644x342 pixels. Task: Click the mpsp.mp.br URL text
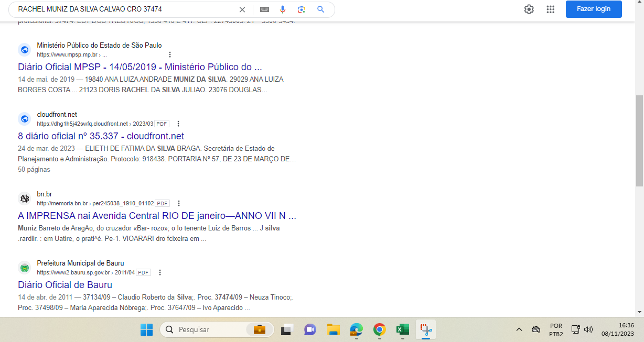coord(72,54)
